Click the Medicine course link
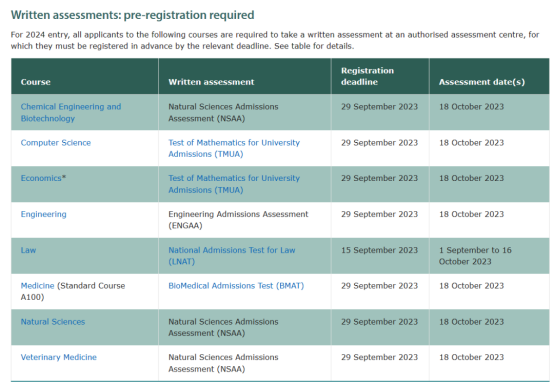The height and width of the screenshot is (385, 554). coord(37,286)
